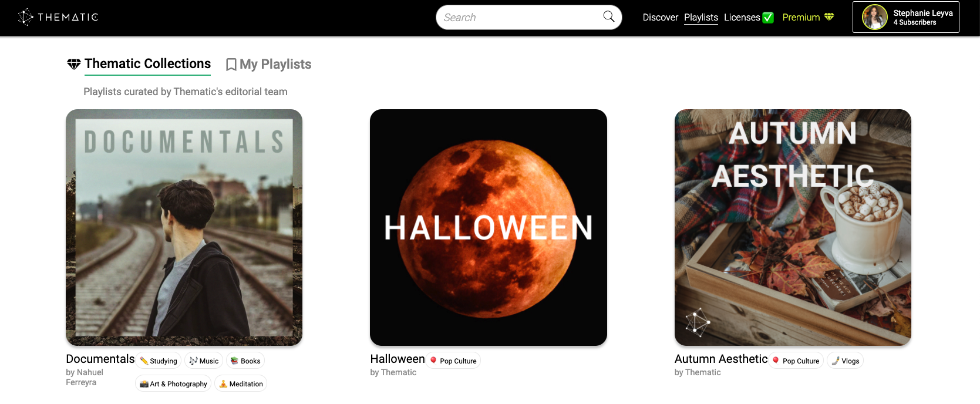Select the Studying tag on Documentals
980x404 pixels.
pyautogui.click(x=159, y=361)
